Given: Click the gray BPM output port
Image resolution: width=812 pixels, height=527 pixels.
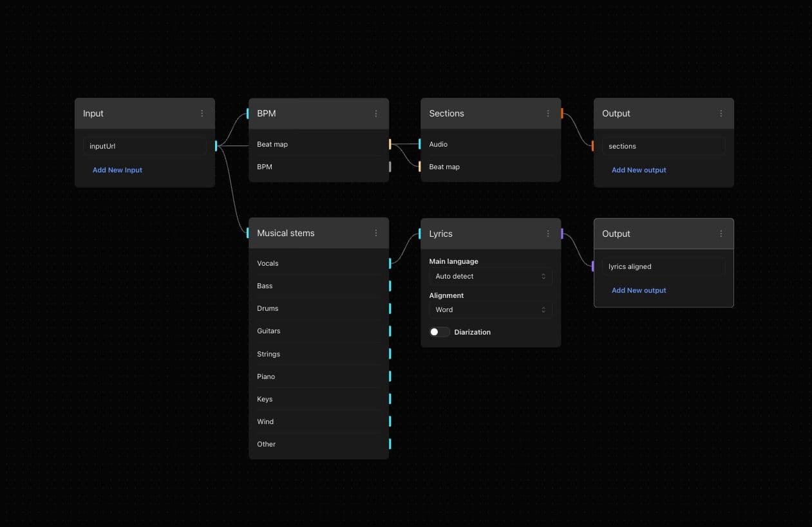Looking at the screenshot, I should tap(390, 167).
